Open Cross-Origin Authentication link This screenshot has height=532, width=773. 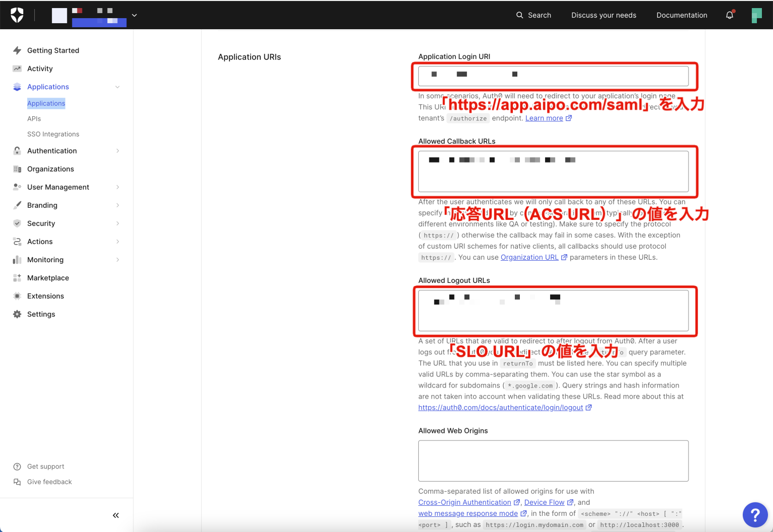coord(465,502)
